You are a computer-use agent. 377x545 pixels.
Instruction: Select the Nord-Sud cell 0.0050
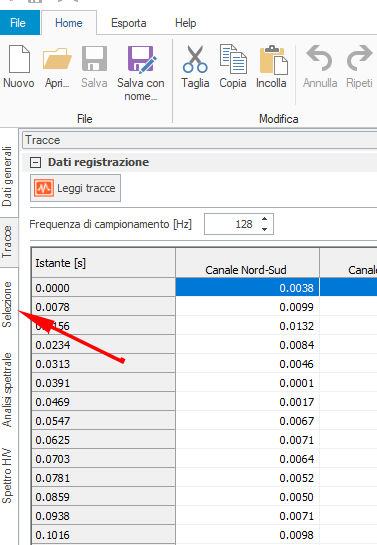(247, 497)
